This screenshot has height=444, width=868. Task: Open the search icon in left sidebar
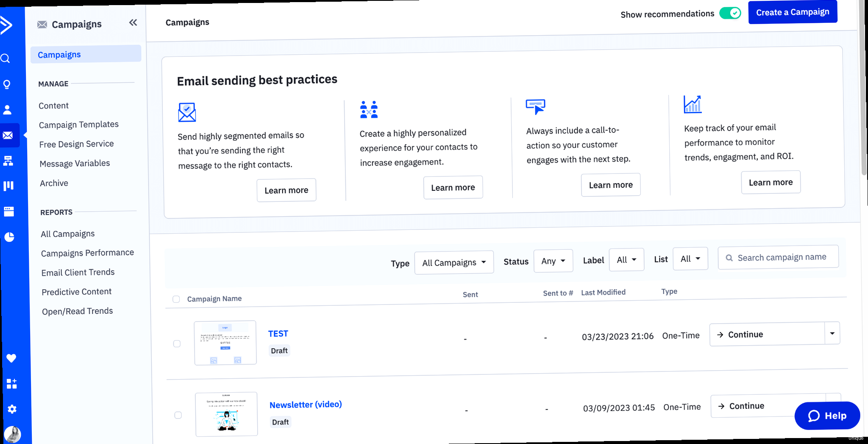point(6,59)
